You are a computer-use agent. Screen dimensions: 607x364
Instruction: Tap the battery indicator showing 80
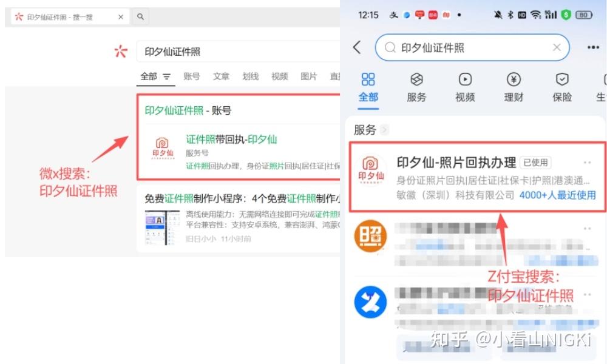coord(584,15)
